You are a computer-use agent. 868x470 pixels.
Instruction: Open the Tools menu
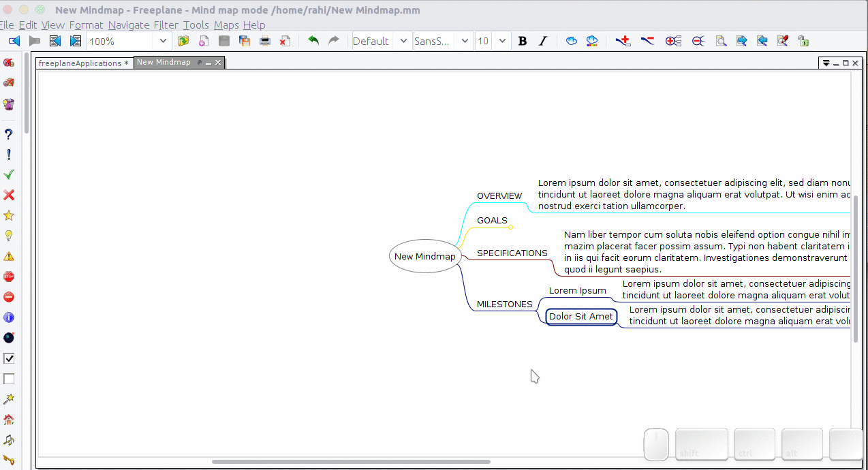point(196,25)
